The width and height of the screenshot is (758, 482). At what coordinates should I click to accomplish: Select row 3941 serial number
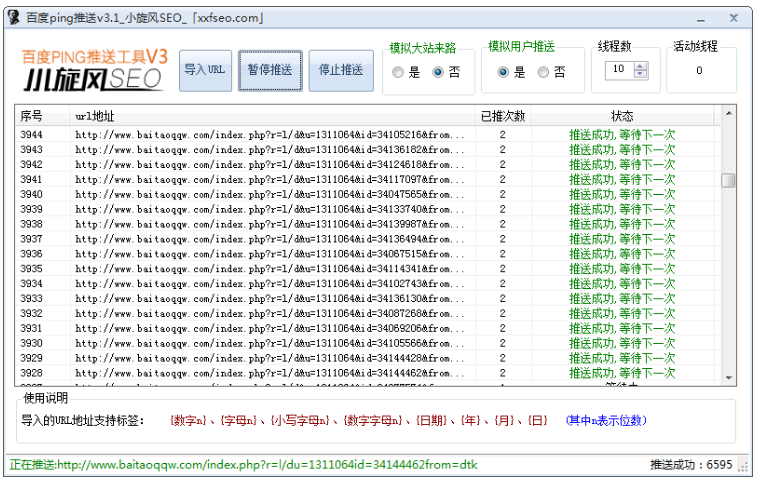[x=31, y=180]
